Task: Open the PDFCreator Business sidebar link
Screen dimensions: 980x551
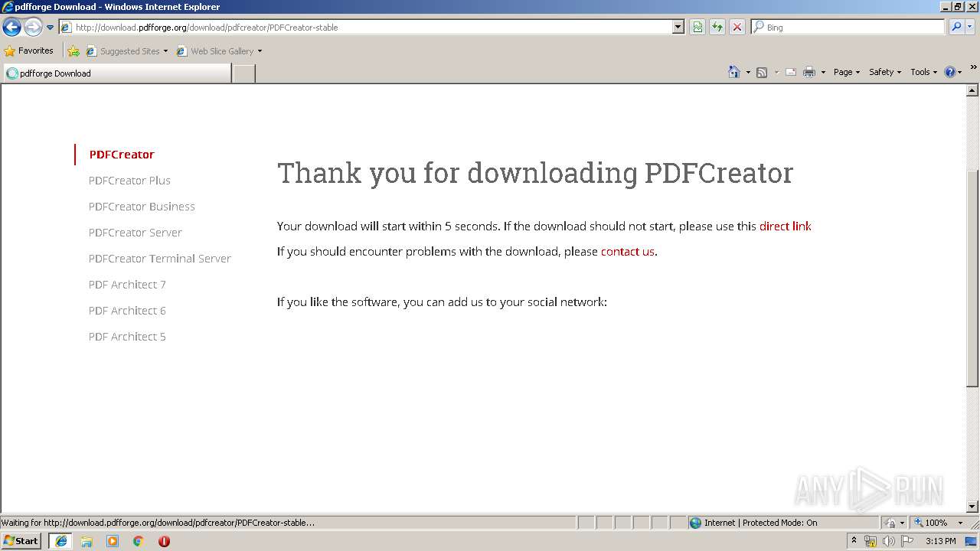Action: pos(142,207)
